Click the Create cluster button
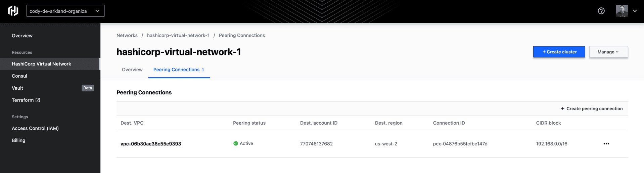This screenshot has width=644, height=173. (559, 52)
